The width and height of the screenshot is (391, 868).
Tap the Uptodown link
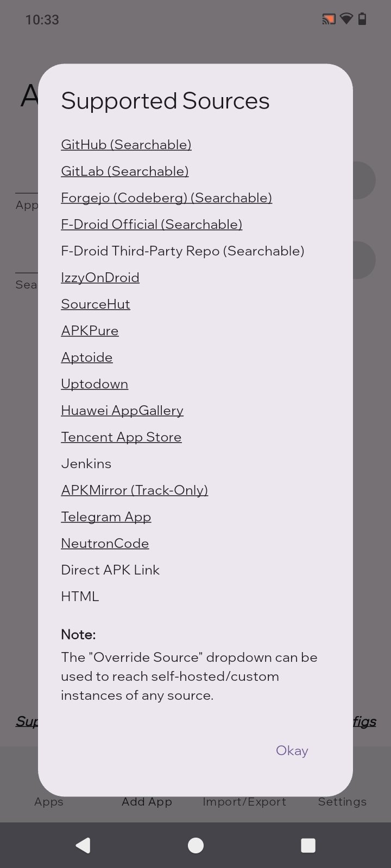click(94, 384)
